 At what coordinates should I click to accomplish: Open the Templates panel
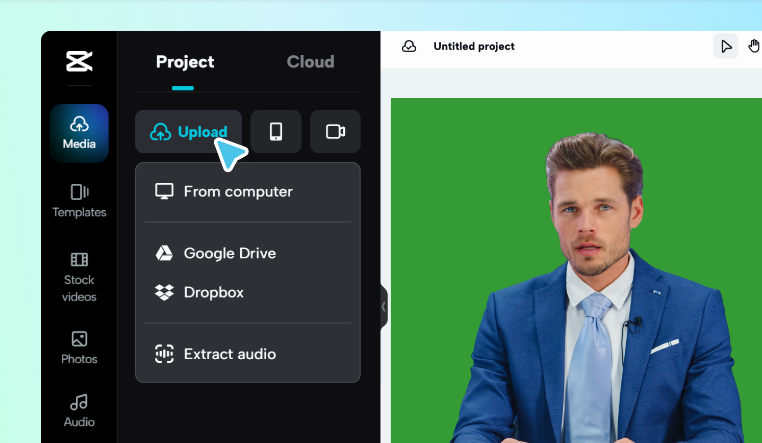79,201
